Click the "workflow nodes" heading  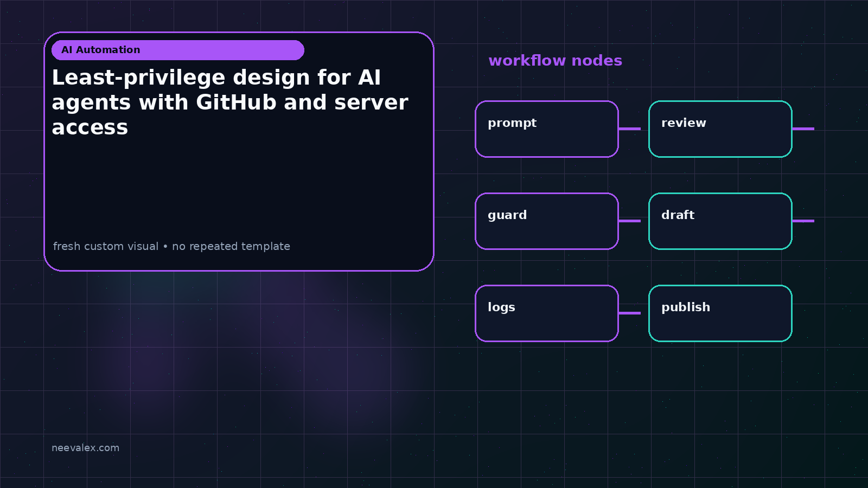(555, 61)
